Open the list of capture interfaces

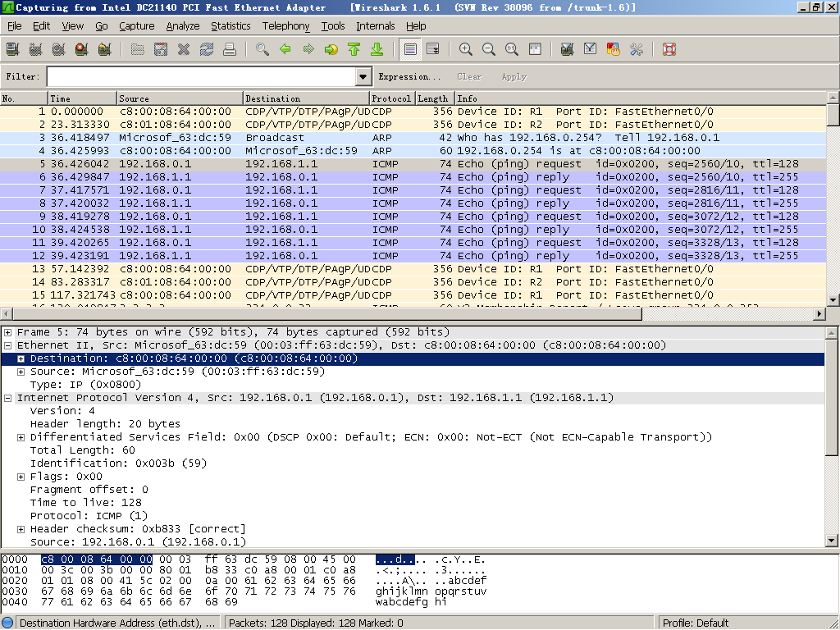pos(13,49)
